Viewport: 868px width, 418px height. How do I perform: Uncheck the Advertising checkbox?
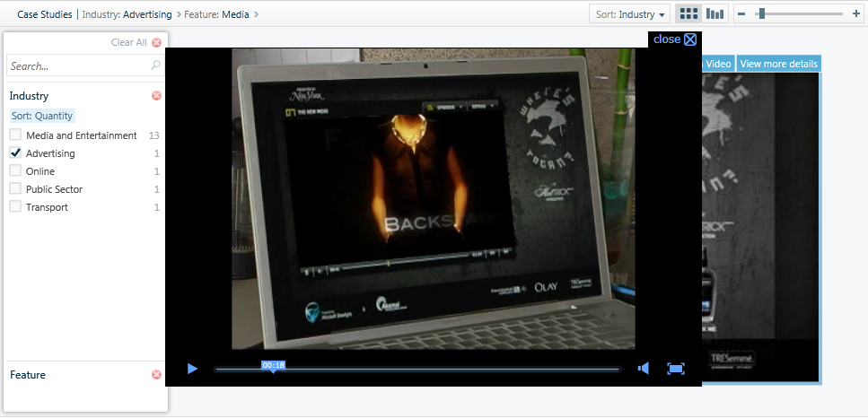[x=15, y=153]
